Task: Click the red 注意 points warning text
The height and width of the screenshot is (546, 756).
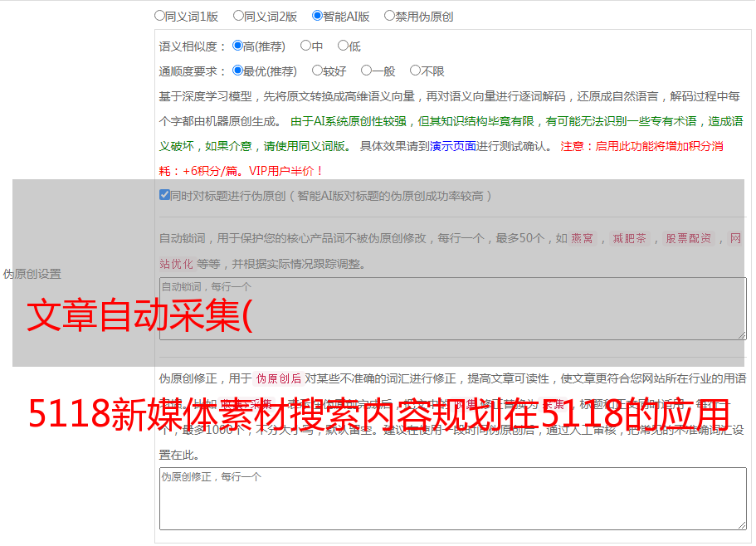Action: coord(441,158)
